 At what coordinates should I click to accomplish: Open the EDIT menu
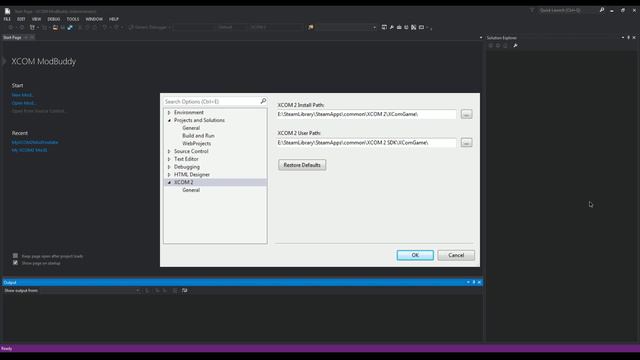pos(21,19)
